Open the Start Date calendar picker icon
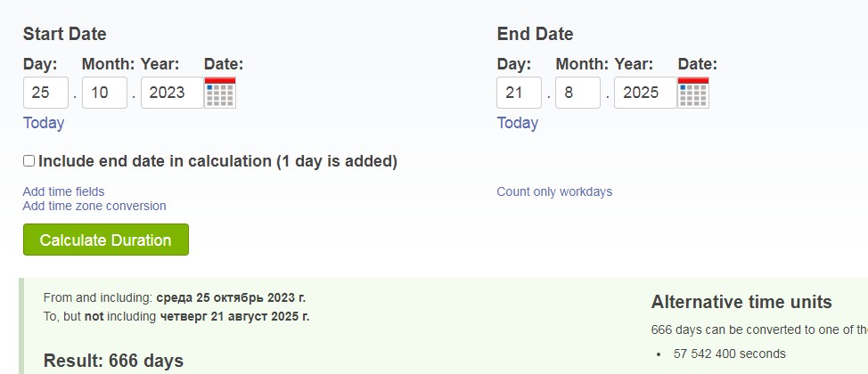Image resolution: width=868 pixels, height=374 pixels. pyautogui.click(x=220, y=93)
